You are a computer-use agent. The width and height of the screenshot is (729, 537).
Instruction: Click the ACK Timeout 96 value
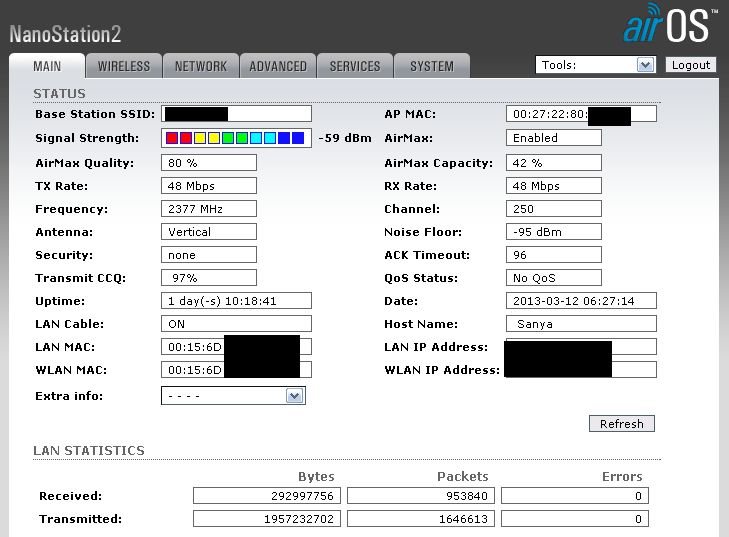pos(554,255)
